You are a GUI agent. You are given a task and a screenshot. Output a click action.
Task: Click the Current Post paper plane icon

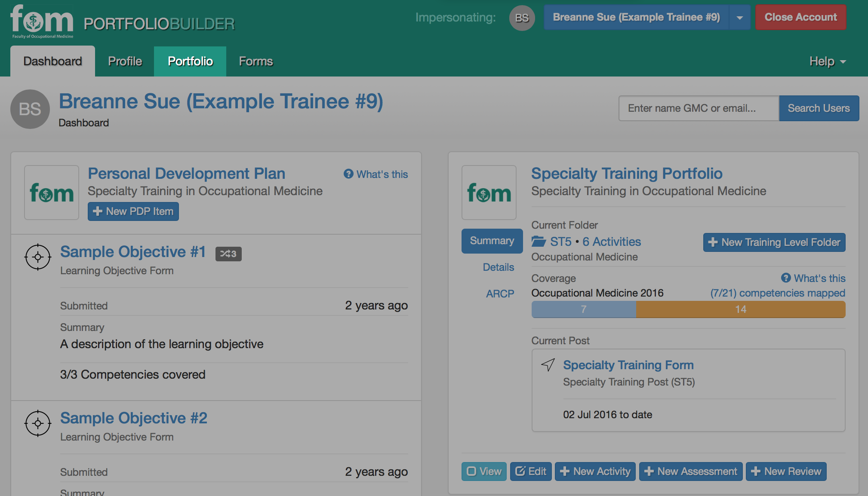pos(548,365)
